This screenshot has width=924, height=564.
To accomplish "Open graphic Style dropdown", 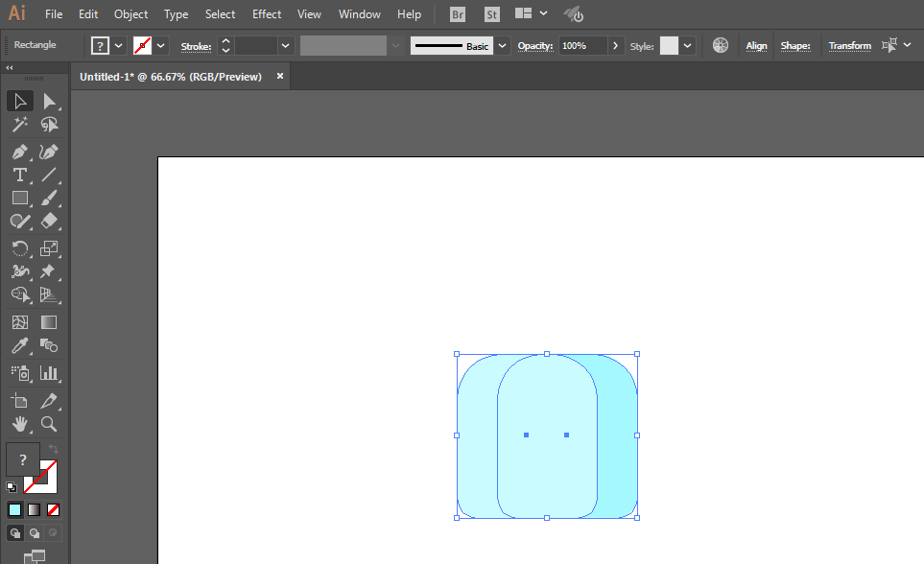I will (x=687, y=45).
